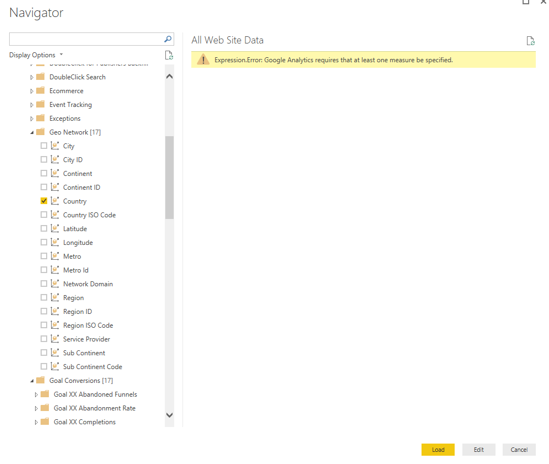Screen dimensions: 549x464
Task: Click the dimension icon beside Service Provider
Action: pos(55,339)
